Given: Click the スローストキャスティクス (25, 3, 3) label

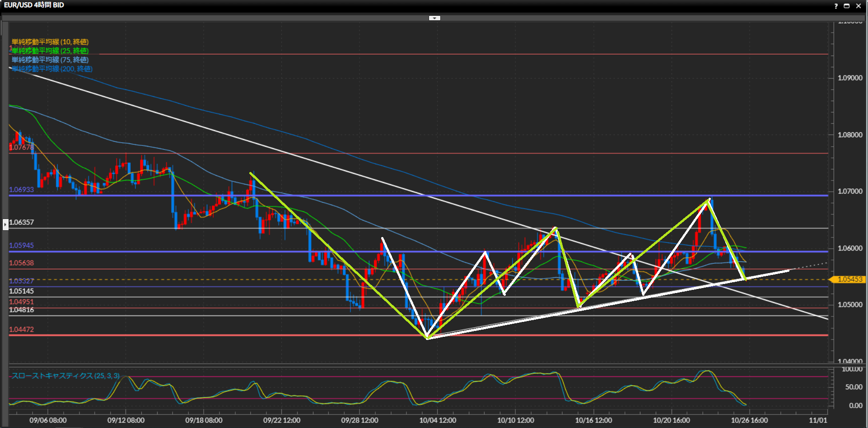Looking at the screenshot, I should [65, 376].
